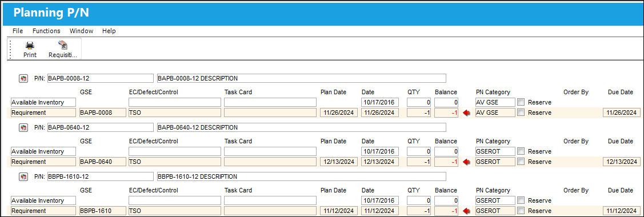Click the Due Date 11/12/2024 field
Viewport: 644px width, 217px height.
tap(621, 211)
